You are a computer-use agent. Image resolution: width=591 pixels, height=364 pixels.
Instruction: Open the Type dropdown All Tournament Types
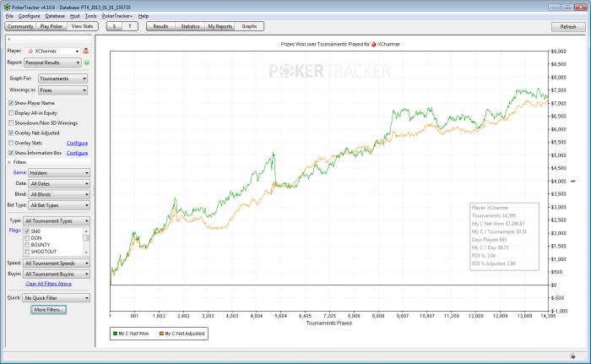(57, 220)
